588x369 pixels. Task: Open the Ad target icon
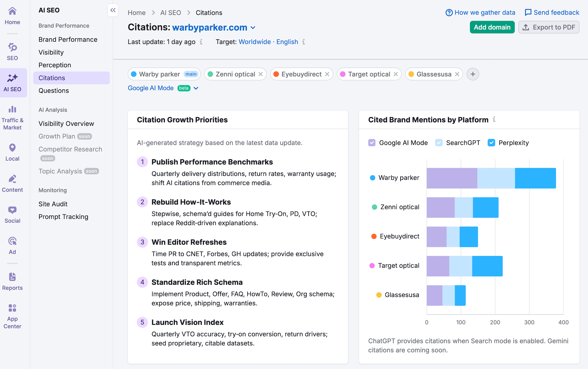[x=12, y=241]
